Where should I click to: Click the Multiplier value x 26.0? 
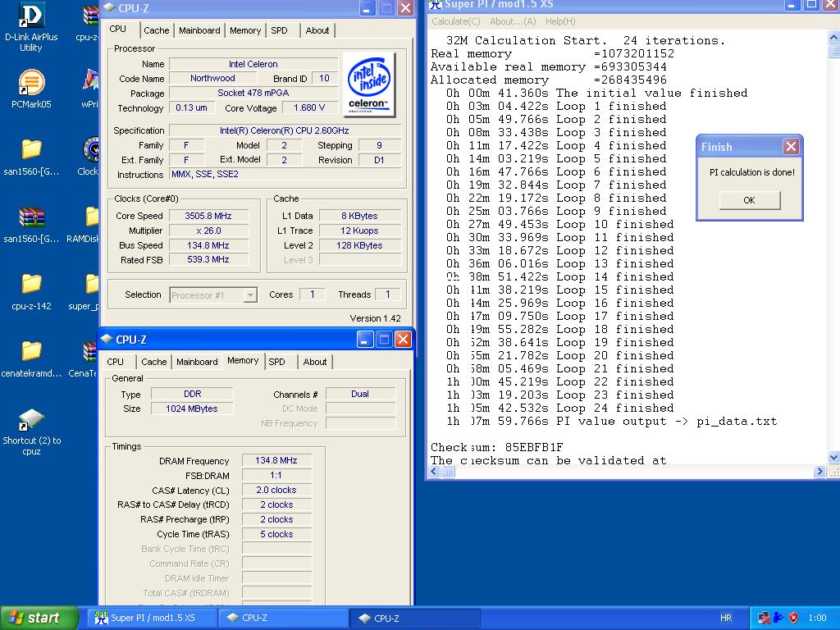208,231
